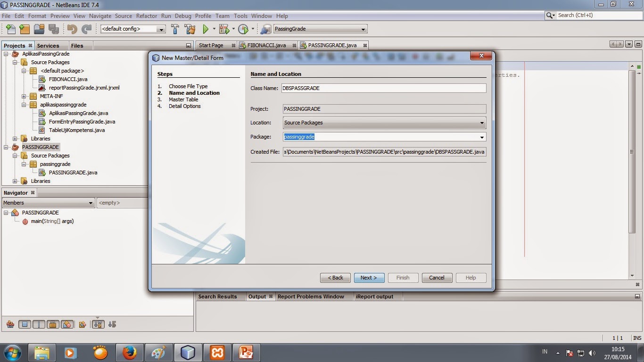
Task: Switch to the Services tab
Action: [48, 46]
